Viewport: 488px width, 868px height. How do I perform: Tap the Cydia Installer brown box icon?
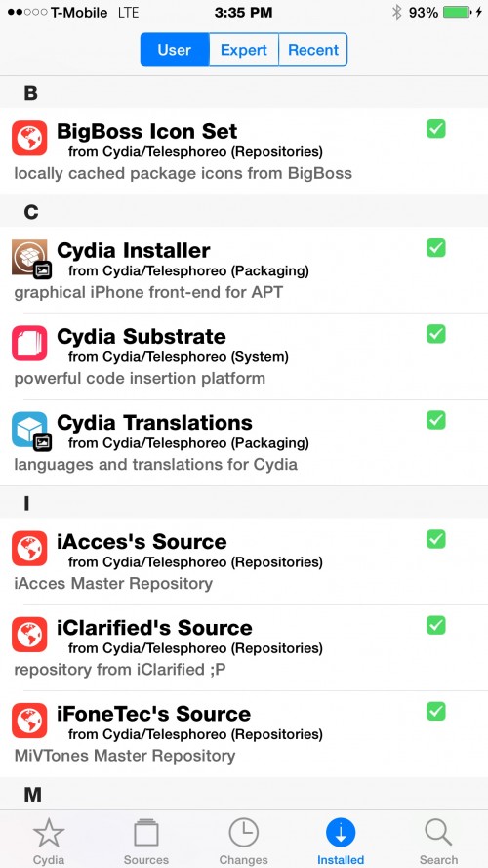29,257
